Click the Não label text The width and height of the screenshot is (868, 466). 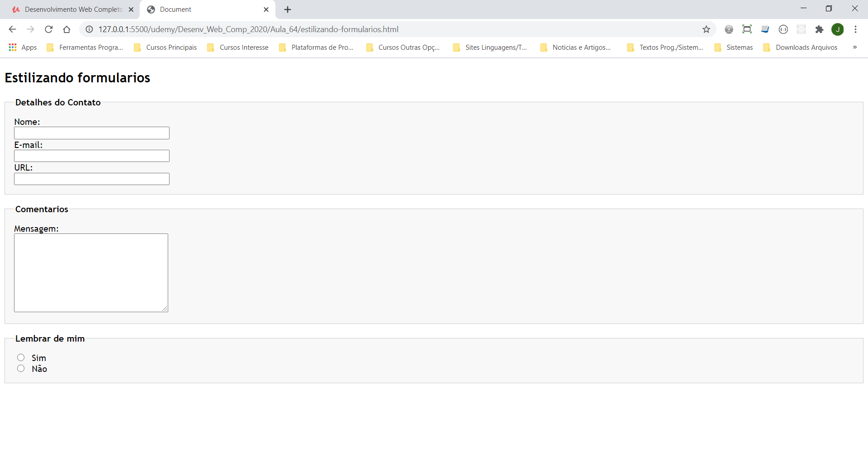39,369
